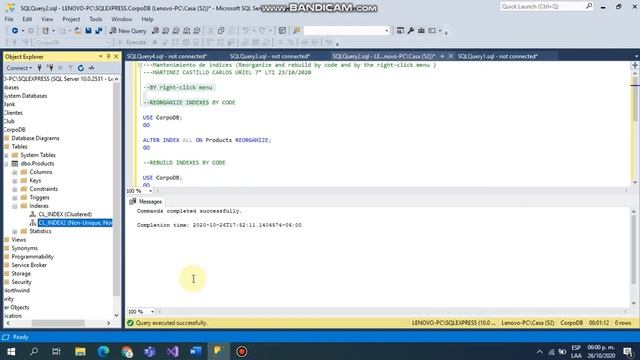Open Visual Studio from the taskbar
The height and width of the screenshot is (360, 640).
173,351
